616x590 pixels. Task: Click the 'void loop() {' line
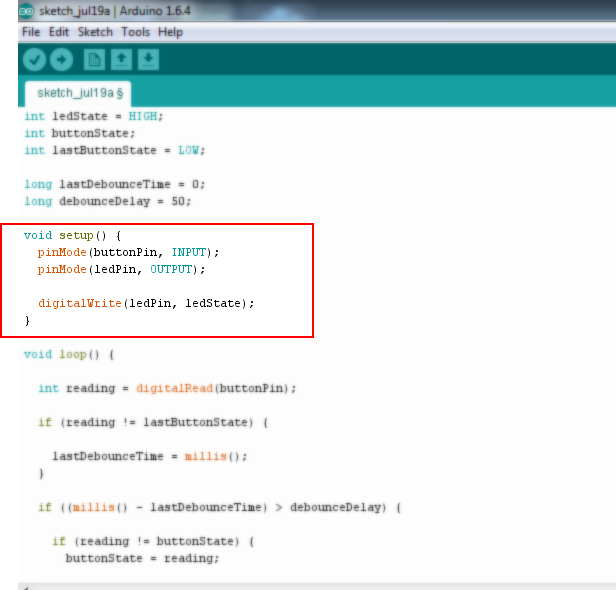[69, 354]
